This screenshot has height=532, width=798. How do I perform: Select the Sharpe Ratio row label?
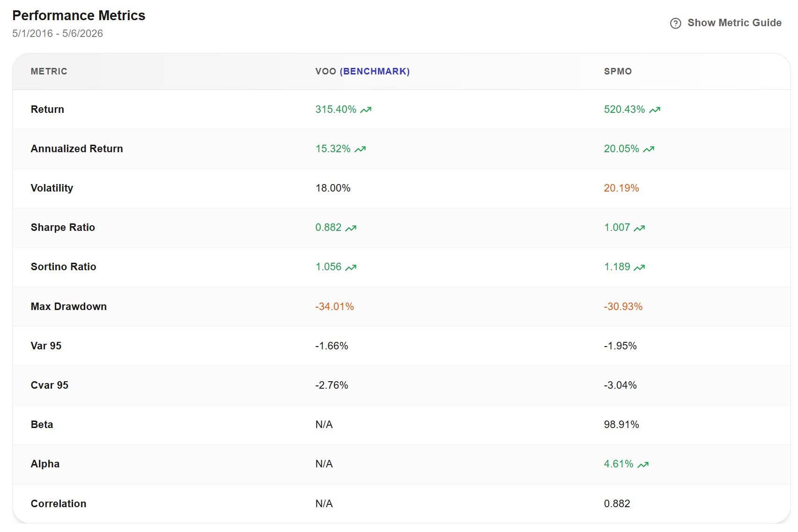[63, 227]
